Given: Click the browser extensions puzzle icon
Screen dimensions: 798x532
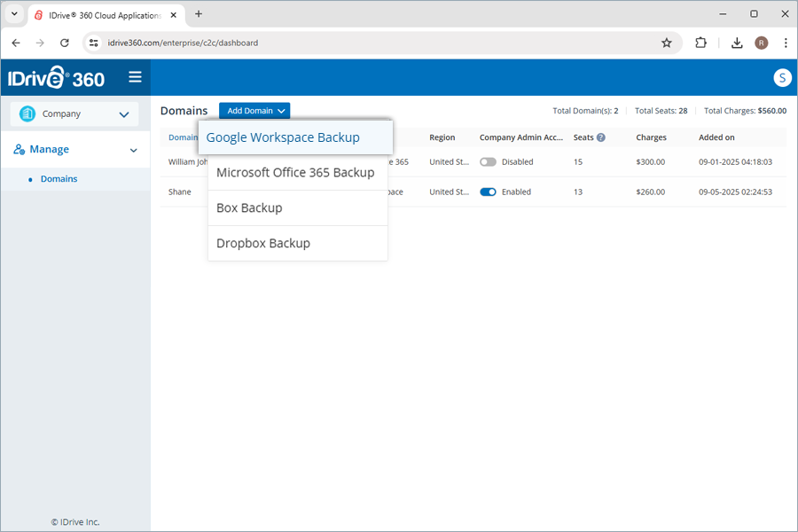Looking at the screenshot, I should point(701,42).
